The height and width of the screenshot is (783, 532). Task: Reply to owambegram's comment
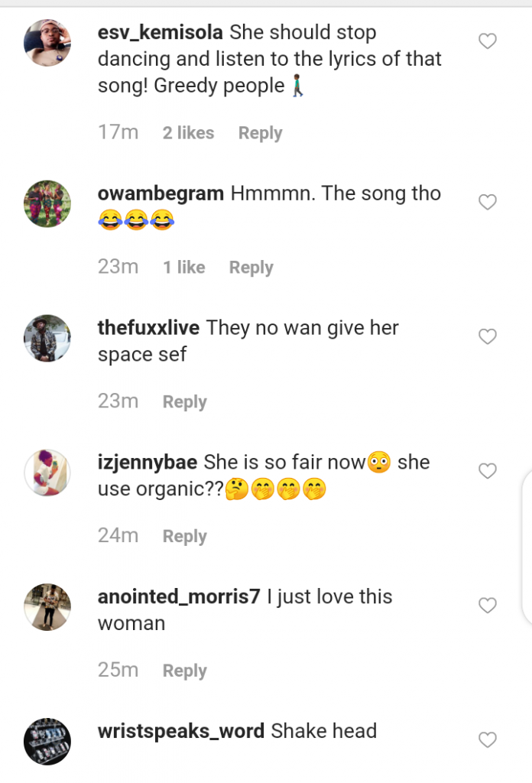pyautogui.click(x=251, y=268)
